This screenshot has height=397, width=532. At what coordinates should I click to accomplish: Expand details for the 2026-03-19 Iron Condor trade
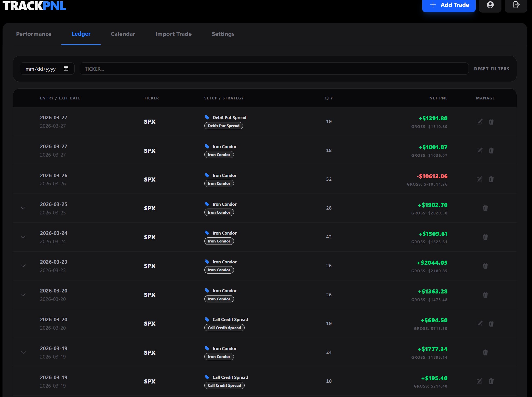(23, 352)
